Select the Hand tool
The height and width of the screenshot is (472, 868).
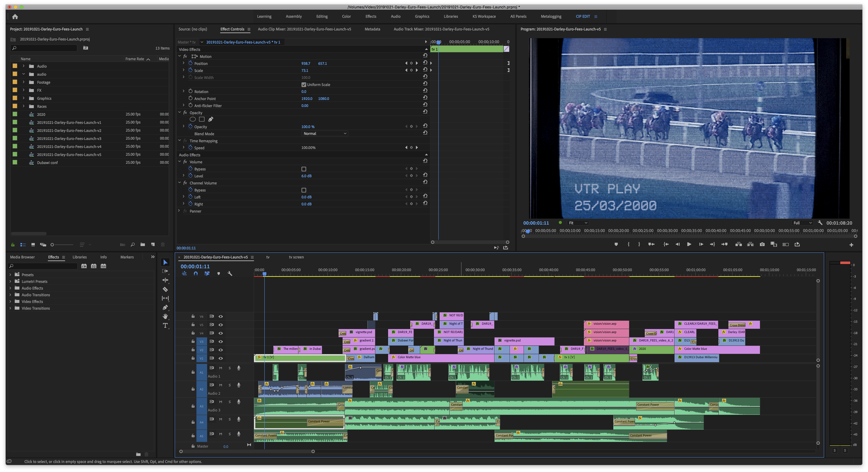click(165, 316)
